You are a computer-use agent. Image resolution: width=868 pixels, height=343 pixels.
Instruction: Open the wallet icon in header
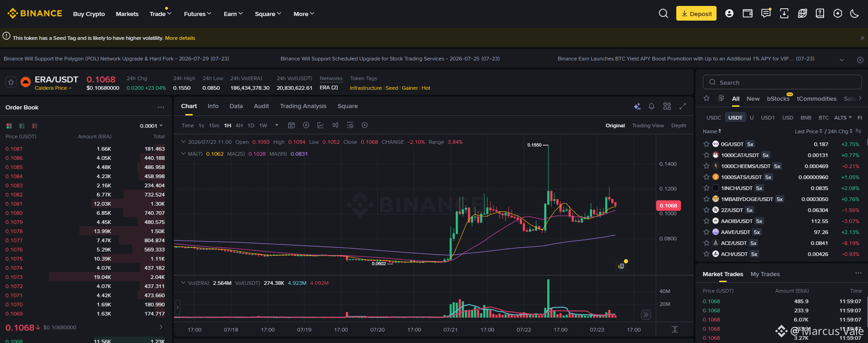click(748, 14)
